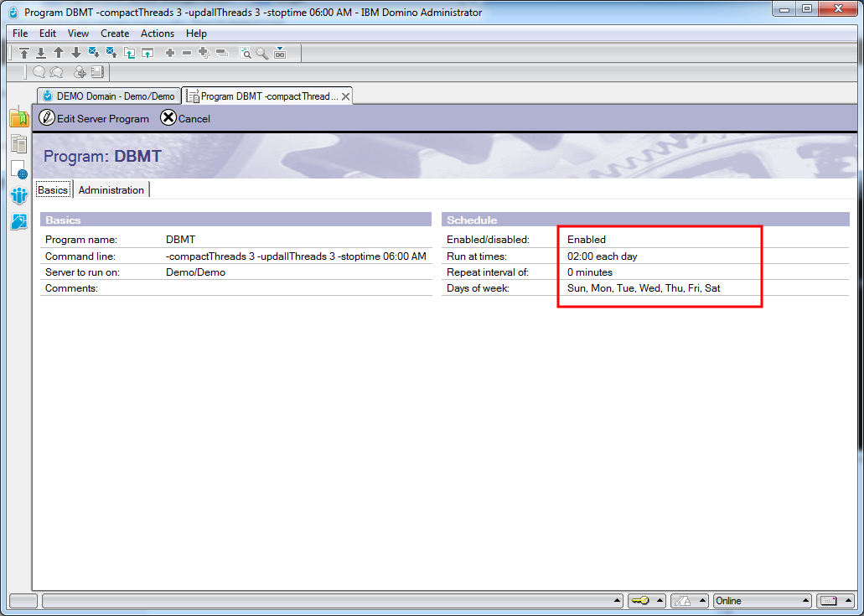Click the collapse minus toolbar icon

(x=187, y=53)
